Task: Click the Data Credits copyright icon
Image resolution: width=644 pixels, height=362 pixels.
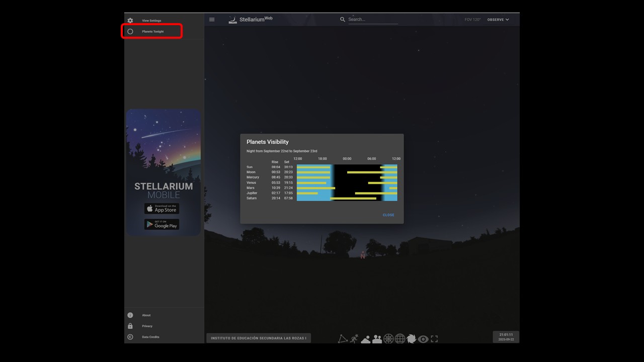Action: [130, 337]
